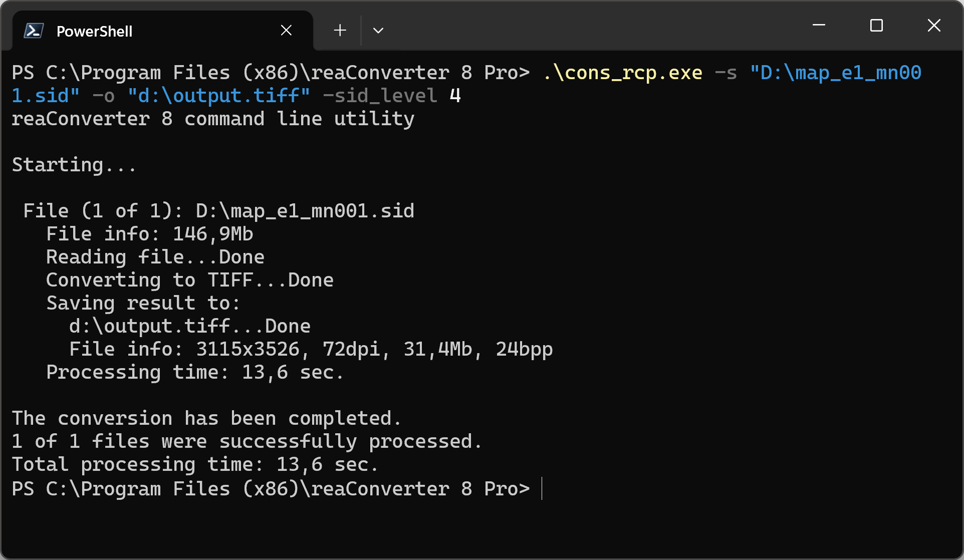Click the "Starting..." output line
The image size is (964, 560).
(x=74, y=165)
